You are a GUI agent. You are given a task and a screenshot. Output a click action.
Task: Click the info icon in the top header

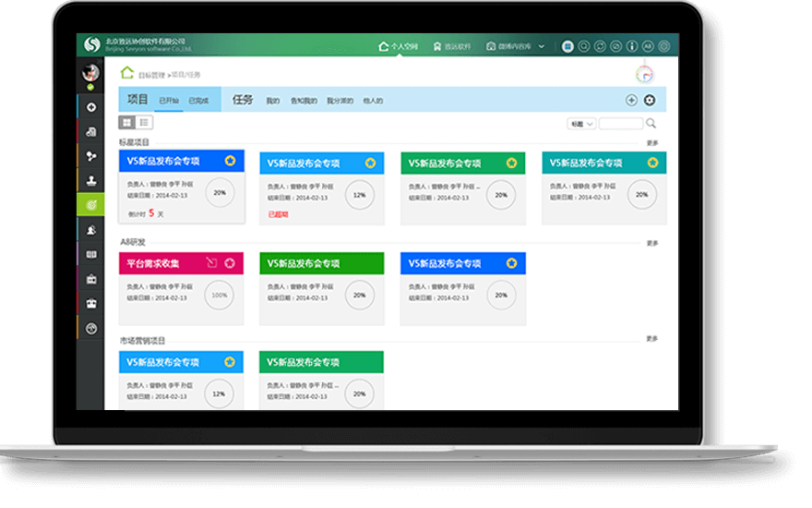tap(632, 46)
